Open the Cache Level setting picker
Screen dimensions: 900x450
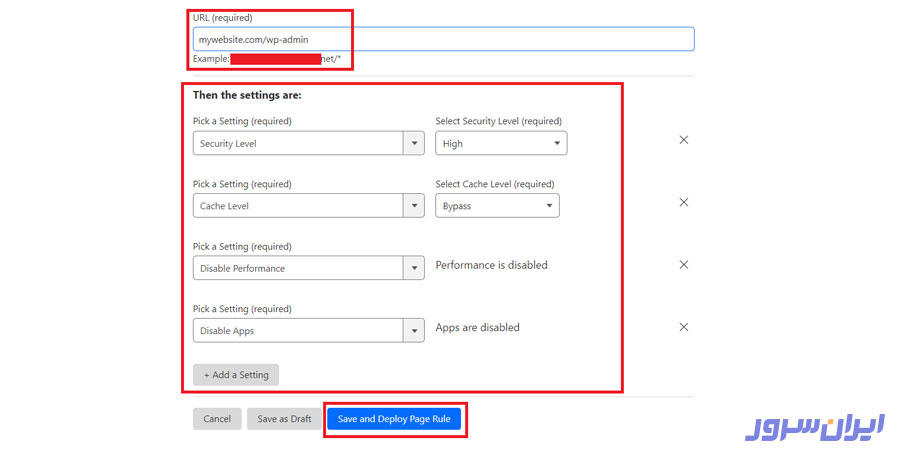(x=308, y=206)
